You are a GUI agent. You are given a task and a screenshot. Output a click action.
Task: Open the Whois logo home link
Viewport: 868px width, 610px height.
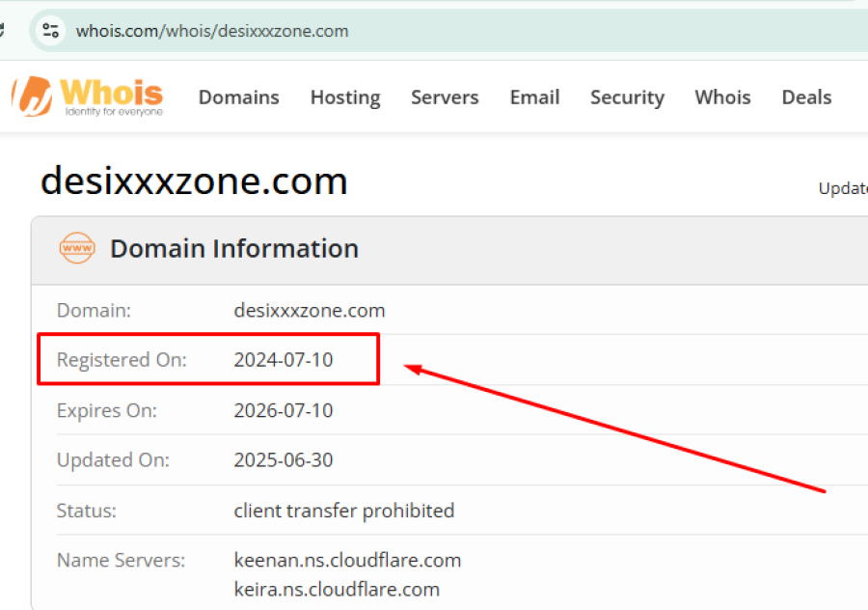click(x=87, y=97)
